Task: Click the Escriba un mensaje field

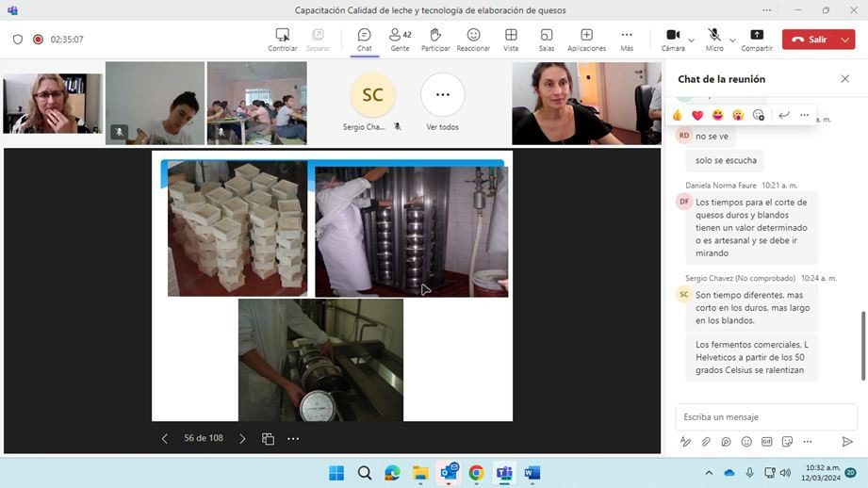Action: pos(765,416)
